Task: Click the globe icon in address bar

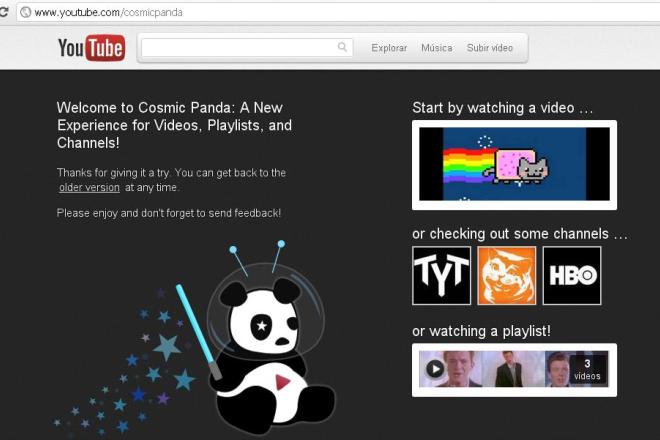Action: pos(25,12)
